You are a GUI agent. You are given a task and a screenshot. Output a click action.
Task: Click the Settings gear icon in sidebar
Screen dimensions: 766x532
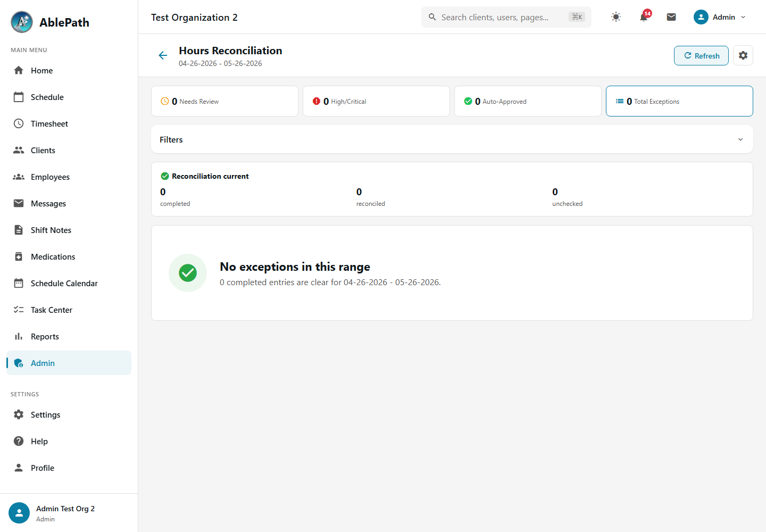click(19, 414)
